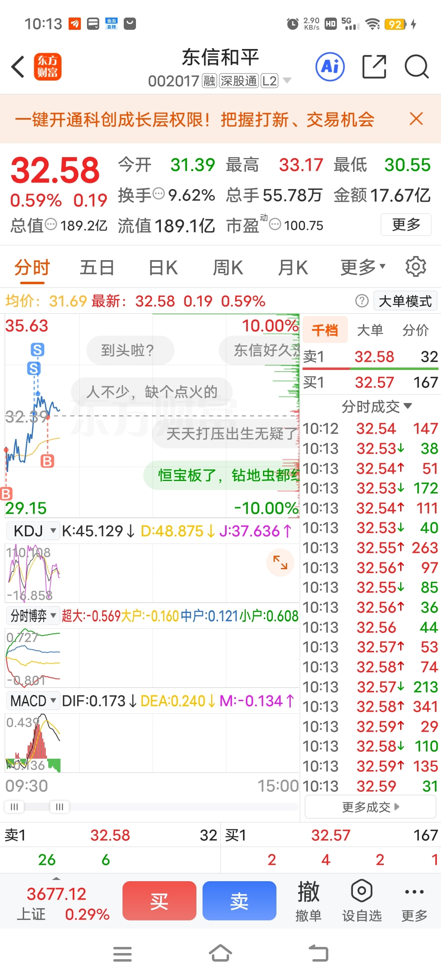Tap the trade row with volume 263
Screen dimensions: 441x980
coord(371,548)
